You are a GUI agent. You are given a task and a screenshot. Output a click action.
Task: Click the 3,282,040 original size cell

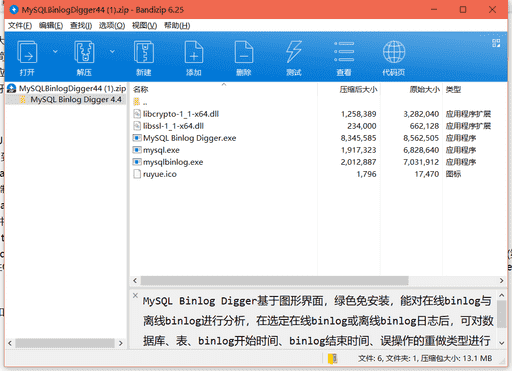[421, 114]
